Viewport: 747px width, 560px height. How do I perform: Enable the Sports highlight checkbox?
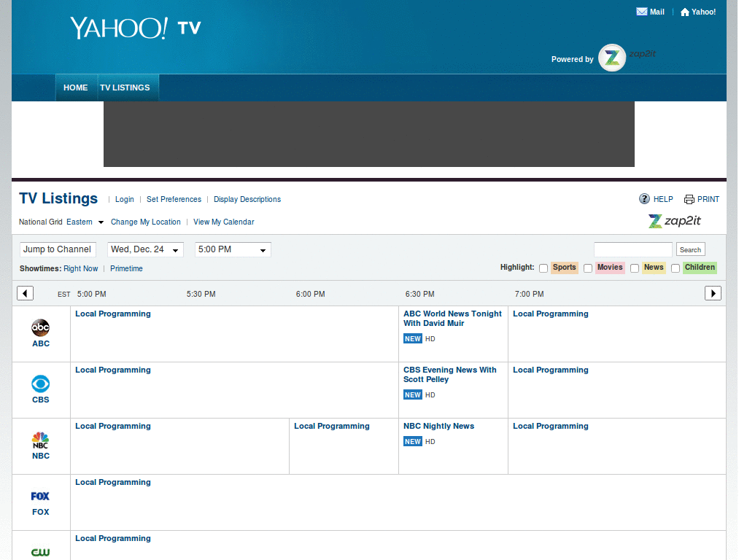[543, 268]
